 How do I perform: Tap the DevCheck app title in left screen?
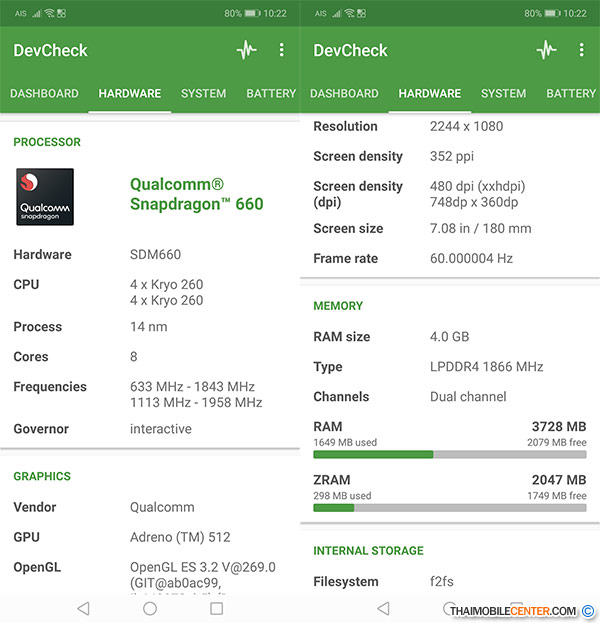[50, 50]
